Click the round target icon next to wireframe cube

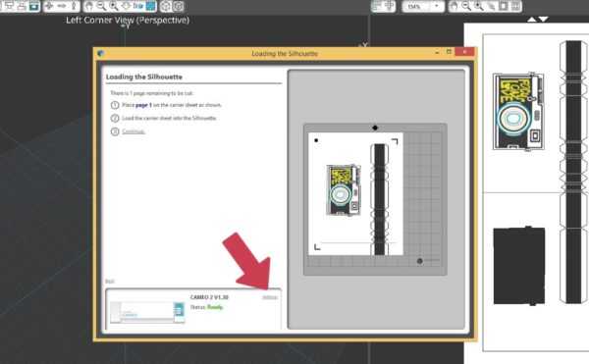[179, 6]
